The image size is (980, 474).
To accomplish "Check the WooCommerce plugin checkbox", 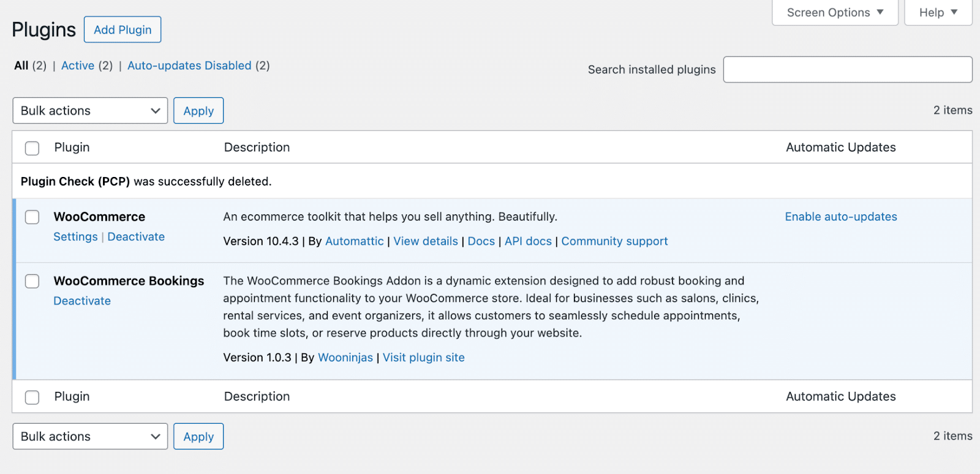I will 32,217.
